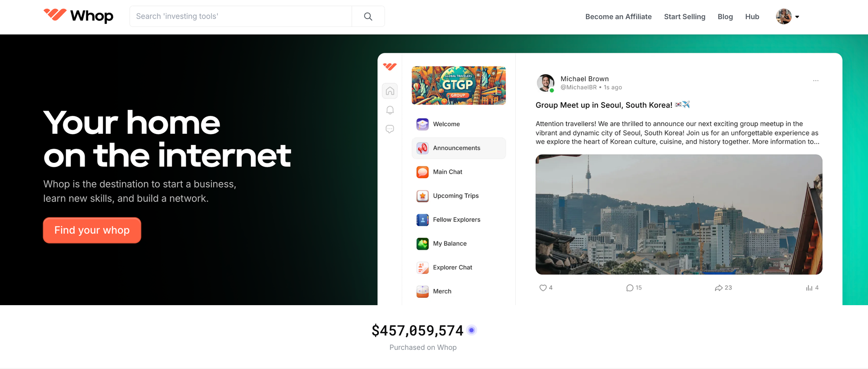
Task: Open the Merch item
Action: click(459, 291)
